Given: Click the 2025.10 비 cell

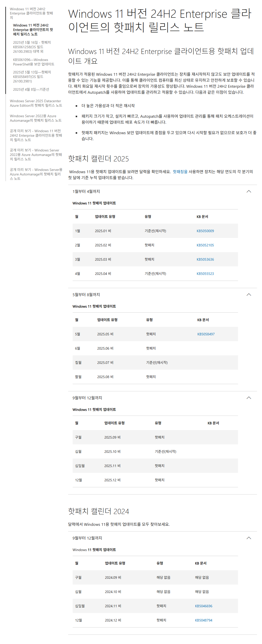Looking at the screenshot, I should point(112,452).
